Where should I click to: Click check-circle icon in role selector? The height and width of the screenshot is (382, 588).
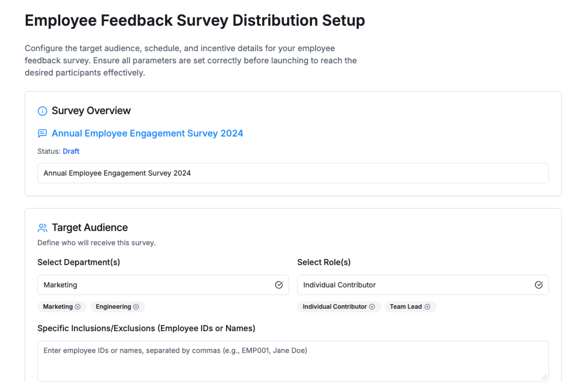click(539, 285)
